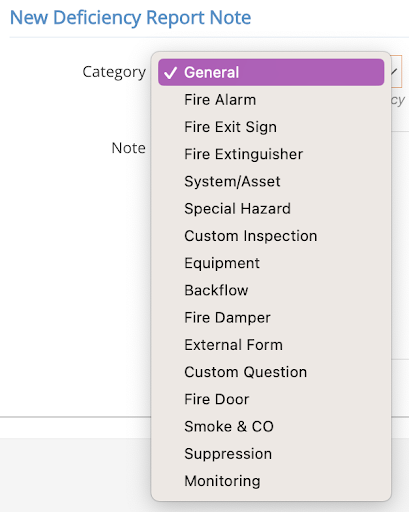The height and width of the screenshot is (512, 409).
Task: Choose System/Asset option
Action: click(271, 182)
